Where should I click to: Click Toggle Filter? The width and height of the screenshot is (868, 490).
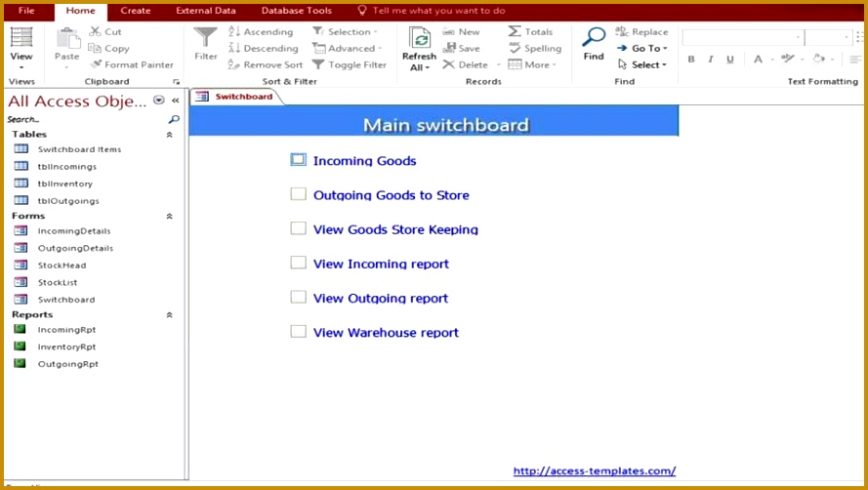point(350,64)
